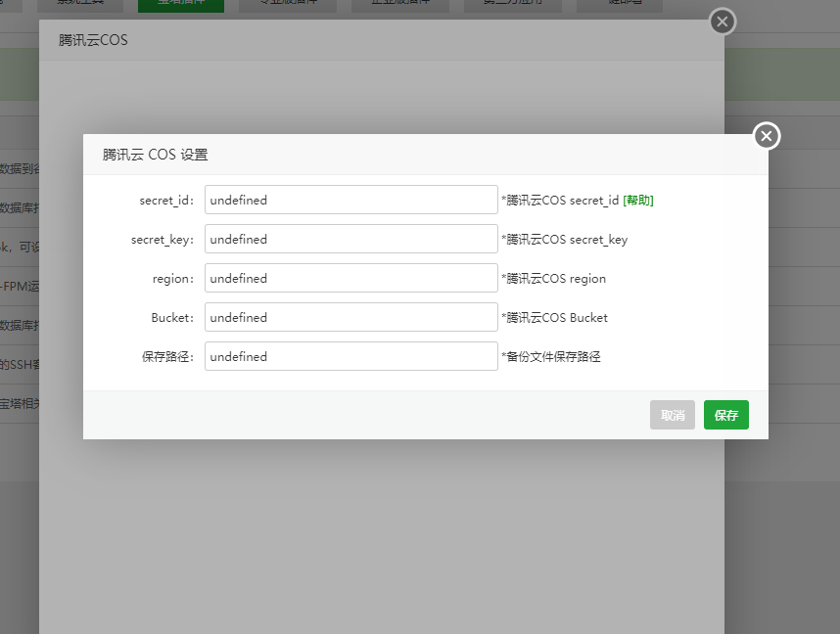Select the Bucket input field
The image size is (840, 634).
point(350,317)
